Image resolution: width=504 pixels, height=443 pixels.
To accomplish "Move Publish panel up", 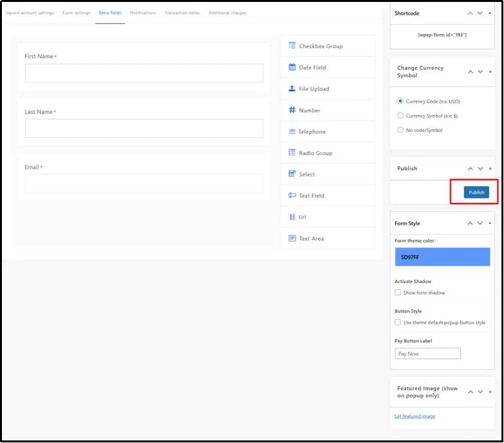I will click(470, 168).
